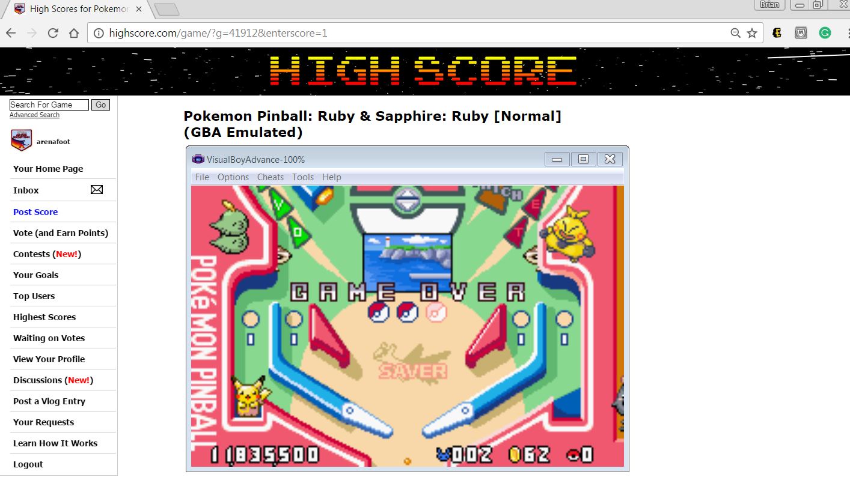The height and width of the screenshot is (504, 850).
Task: Bookmark this page with the star icon
Action: (x=752, y=33)
